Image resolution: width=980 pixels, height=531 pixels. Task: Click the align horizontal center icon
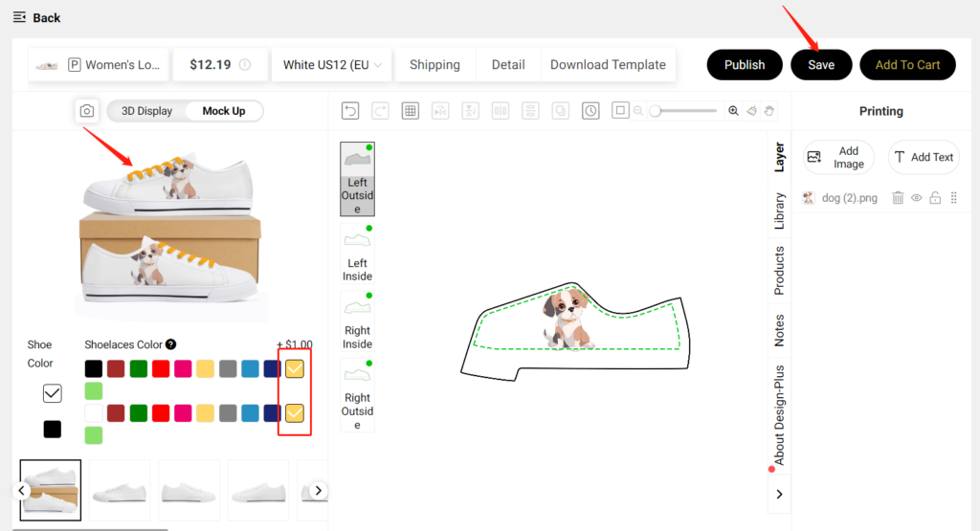pos(500,111)
